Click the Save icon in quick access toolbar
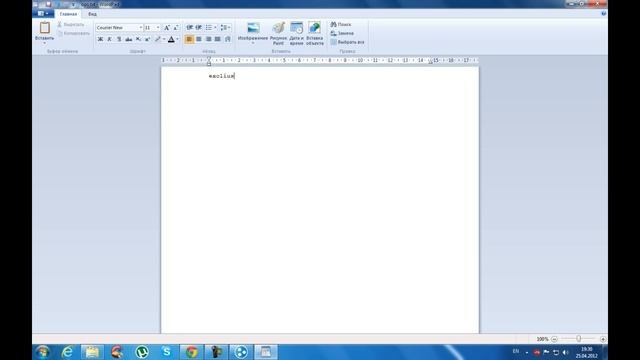 [x=49, y=4]
